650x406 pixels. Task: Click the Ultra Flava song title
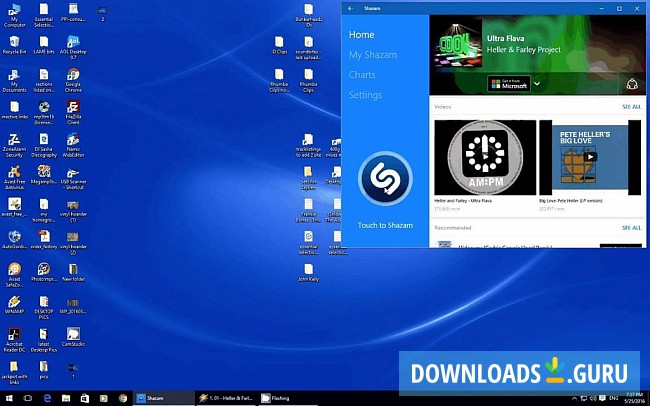pyautogui.click(x=505, y=38)
